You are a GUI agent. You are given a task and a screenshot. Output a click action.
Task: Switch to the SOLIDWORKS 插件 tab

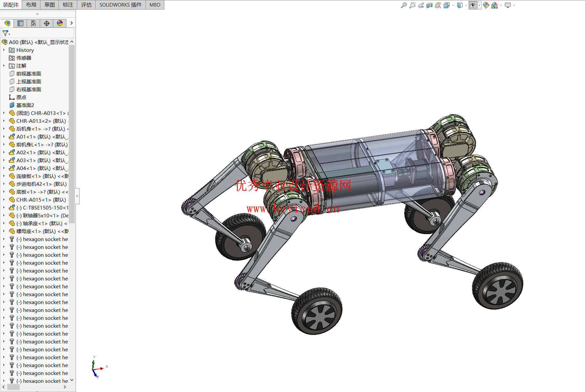point(121,5)
